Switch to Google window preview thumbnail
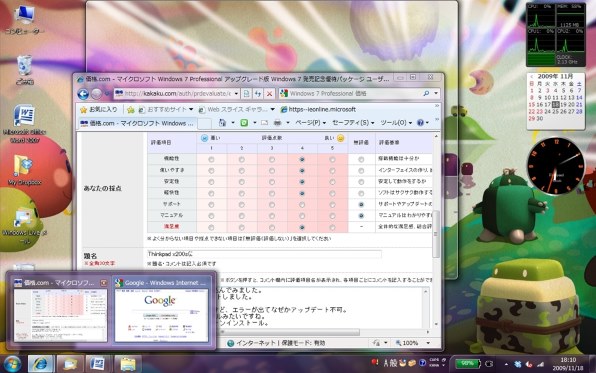Image resolution: width=596 pixels, height=373 pixels. [162, 311]
